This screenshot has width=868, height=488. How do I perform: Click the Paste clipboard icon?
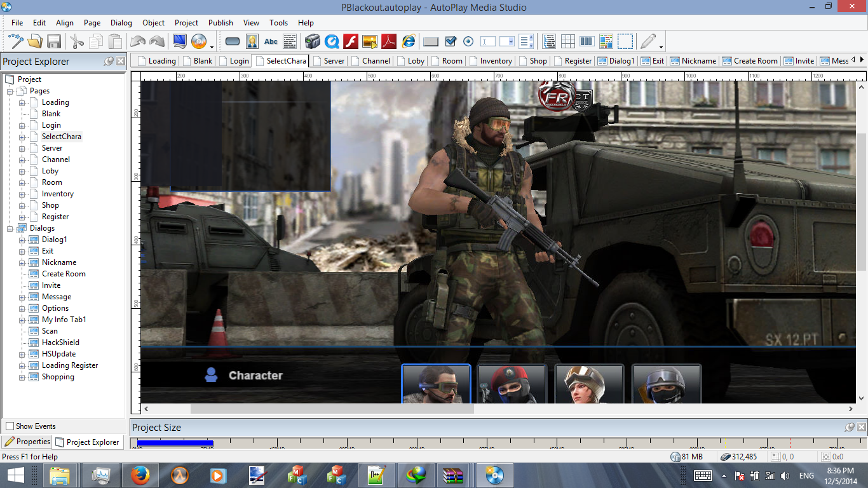[x=115, y=42]
